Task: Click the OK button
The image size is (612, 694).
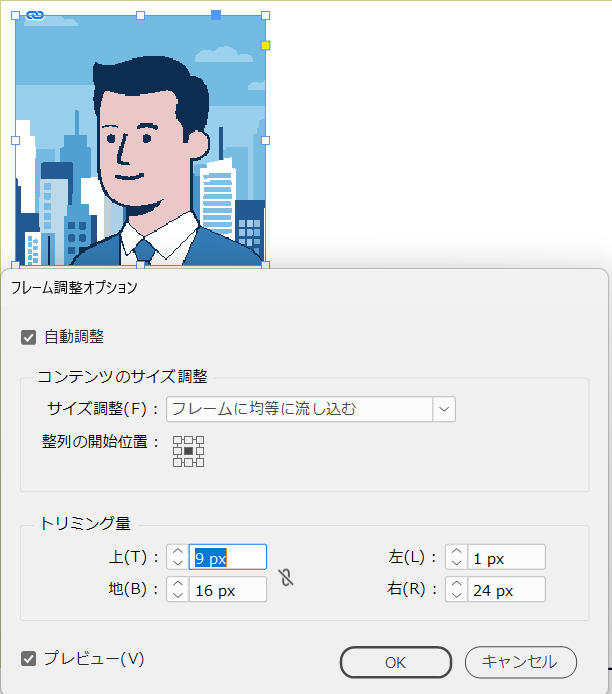Action: pos(396,662)
